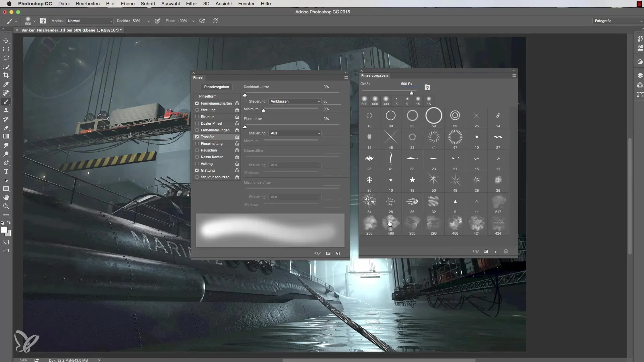
Task: Select the Gradient tool
Action: pos(6,136)
